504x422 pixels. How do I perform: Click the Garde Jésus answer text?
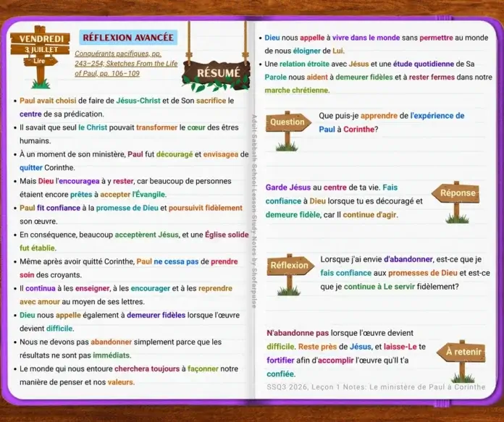[x=344, y=201]
